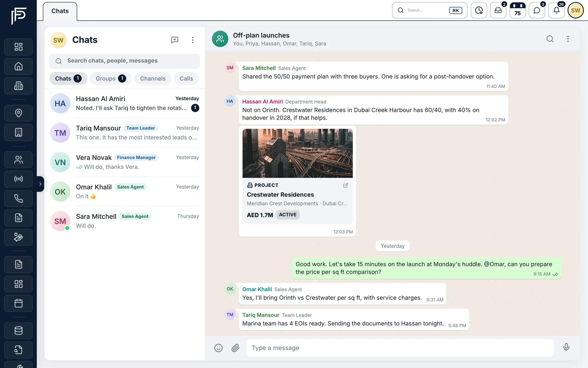This screenshot has width=588, height=368.
Task: Open the handshake deals icon in sidebar
Action: click(18, 237)
